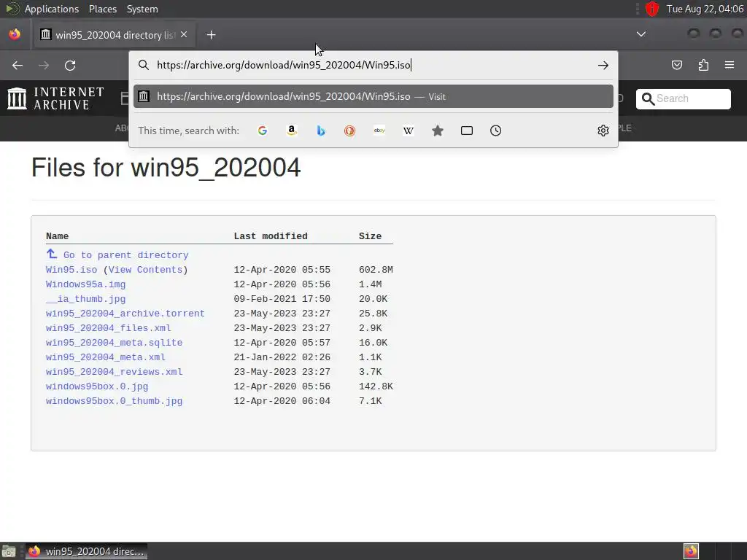Search this time with Wikipedia

tap(409, 131)
